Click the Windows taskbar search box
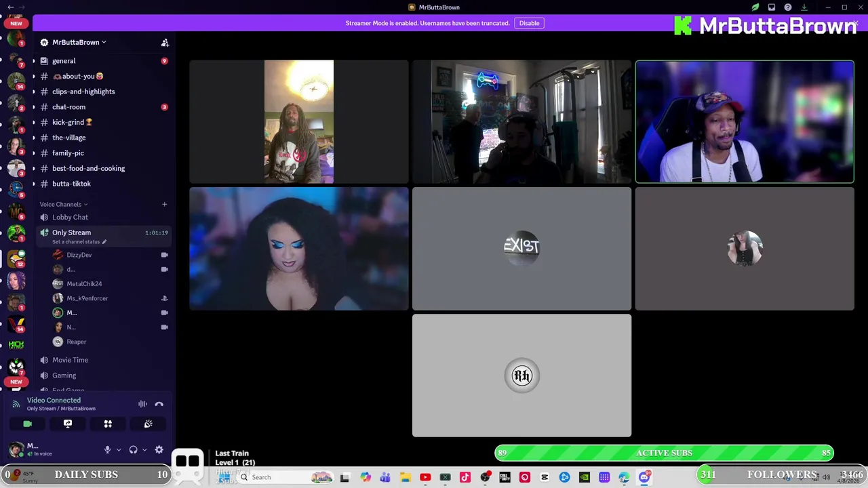Image resolution: width=868 pixels, height=488 pixels. (285, 477)
